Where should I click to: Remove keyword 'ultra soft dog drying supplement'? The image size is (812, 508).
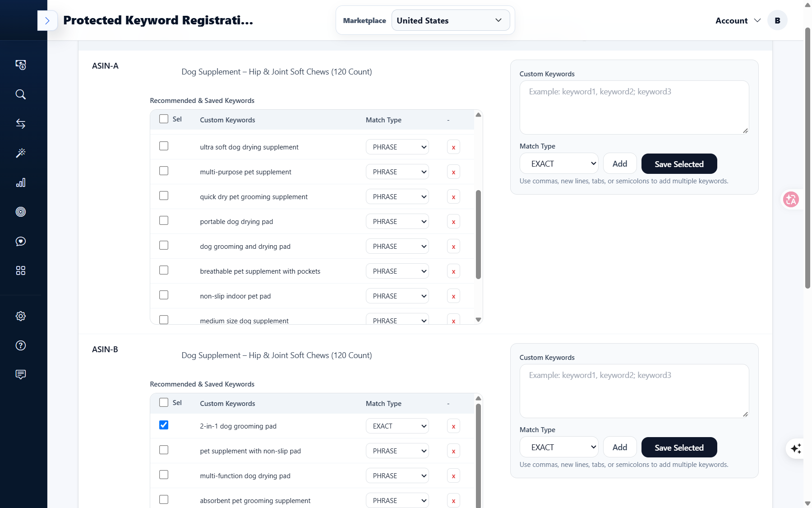point(453,147)
